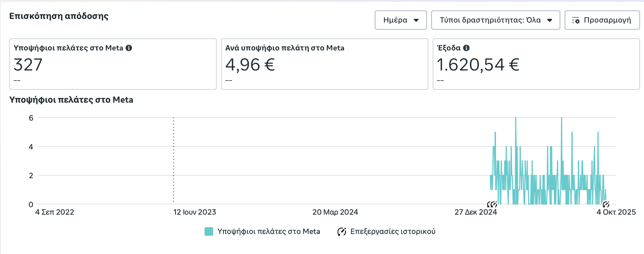Click info icon beside Υποψήφιοι πελάτες στο Meta card title
This screenshot has width=644, height=254.
[129, 48]
